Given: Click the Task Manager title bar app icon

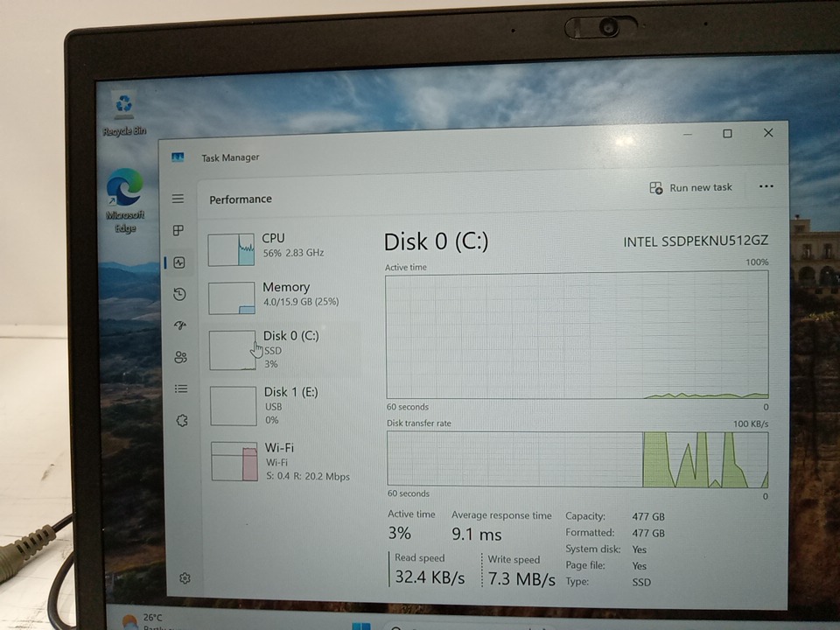Looking at the screenshot, I should coord(178,157).
